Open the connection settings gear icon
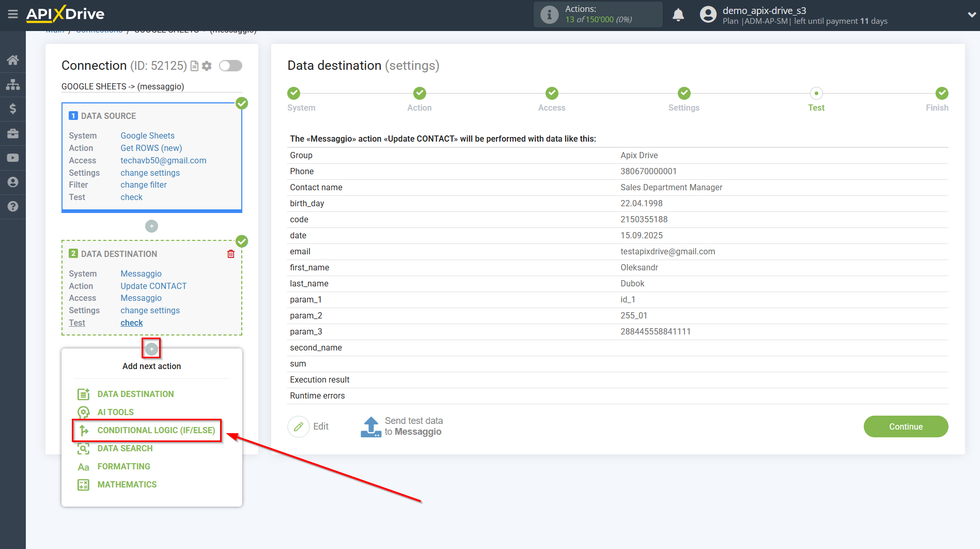The height and width of the screenshot is (549, 980). coord(207,66)
